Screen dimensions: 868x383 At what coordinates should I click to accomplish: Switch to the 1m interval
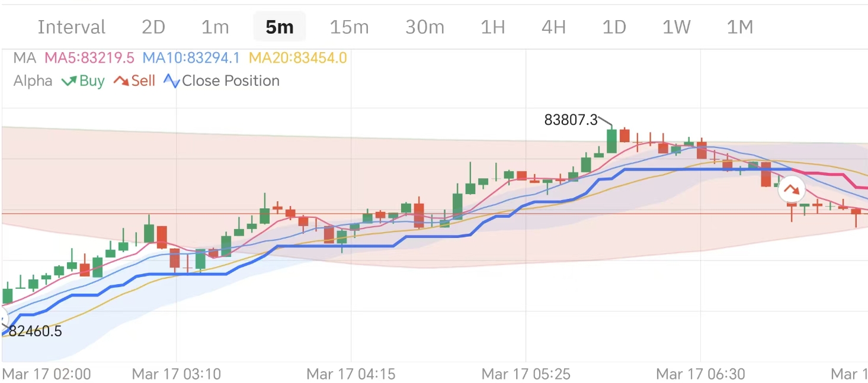coord(215,27)
